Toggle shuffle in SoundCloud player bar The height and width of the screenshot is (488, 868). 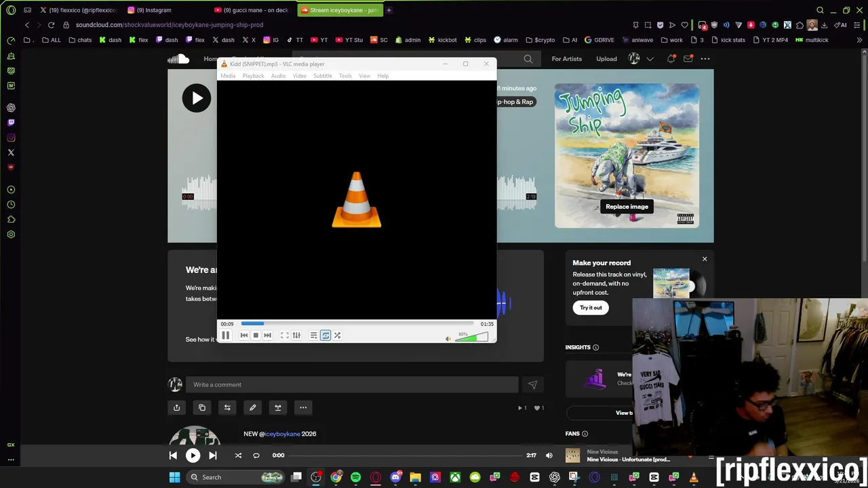pos(238,455)
